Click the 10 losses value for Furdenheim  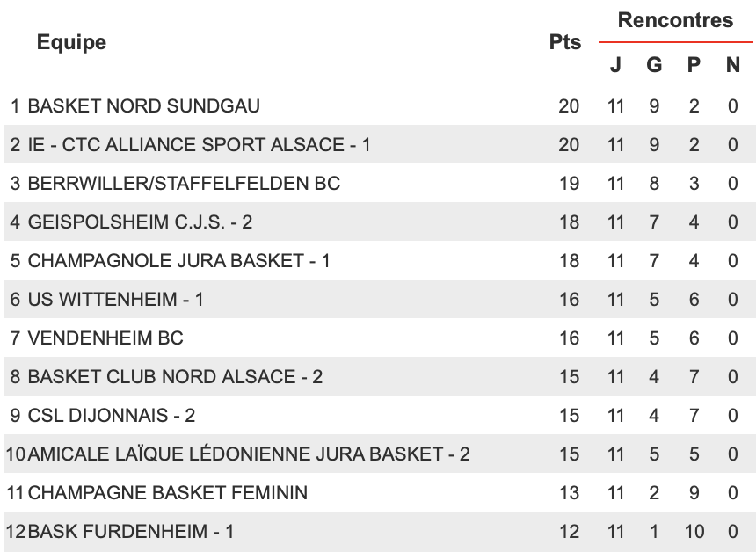tap(694, 531)
